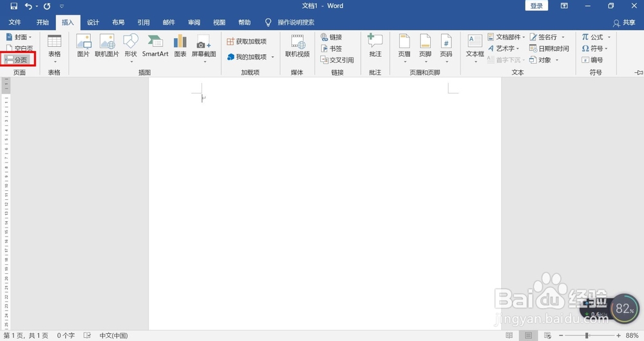Insert 联机图片 online pictures
The image size is (644, 341).
(x=107, y=46)
